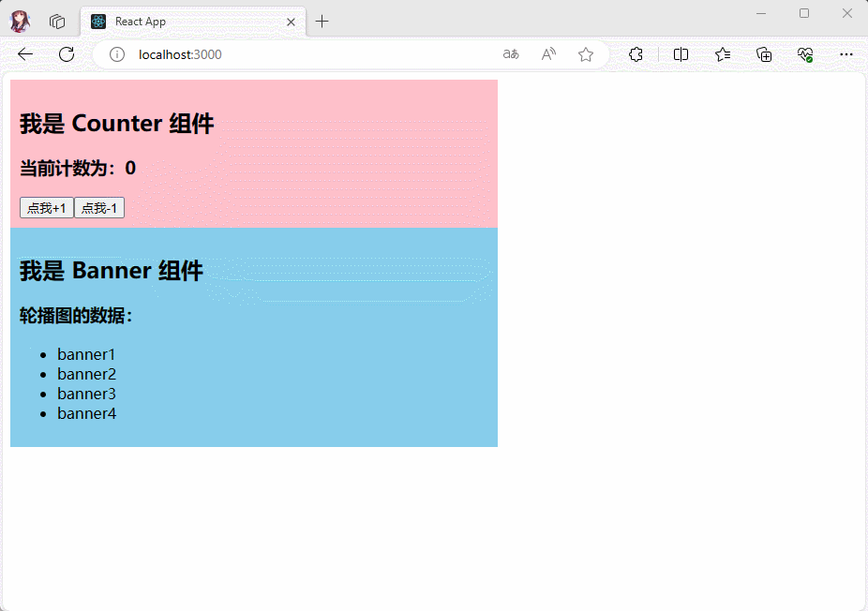Image resolution: width=868 pixels, height=611 pixels.
Task: Click the browser profile avatar icon
Action: tap(20, 21)
